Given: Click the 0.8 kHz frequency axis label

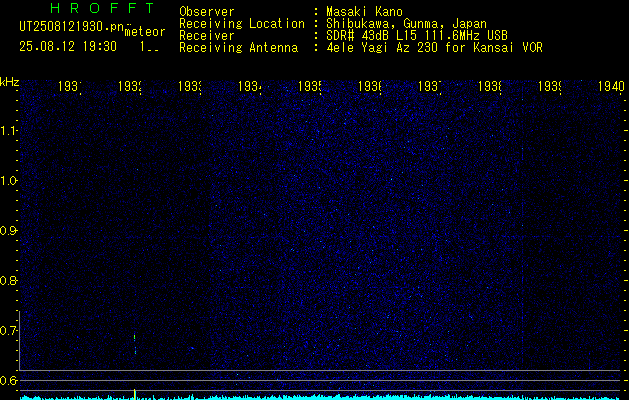Looking at the screenshot, I should coord(8,280).
